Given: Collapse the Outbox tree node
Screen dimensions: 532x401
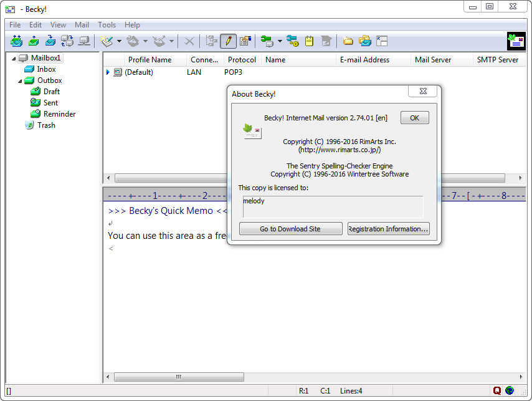Looking at the screenshot, I should [20, 81].
